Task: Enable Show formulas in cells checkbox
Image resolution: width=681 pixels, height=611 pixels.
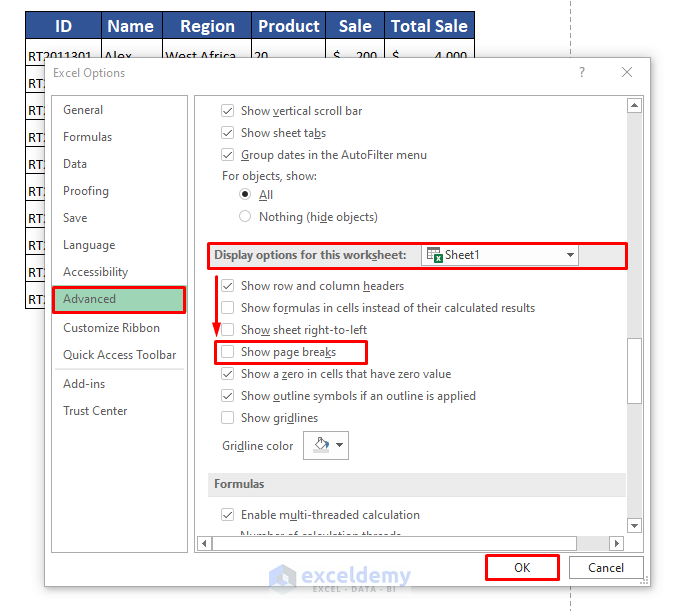Action: (x=228, y=307)
